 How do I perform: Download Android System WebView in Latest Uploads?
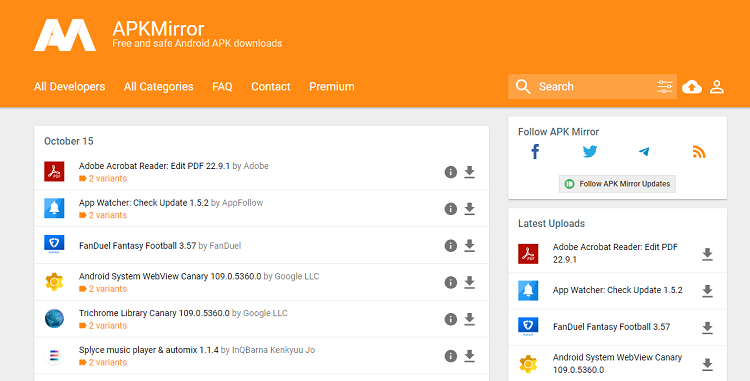[707, 365]
